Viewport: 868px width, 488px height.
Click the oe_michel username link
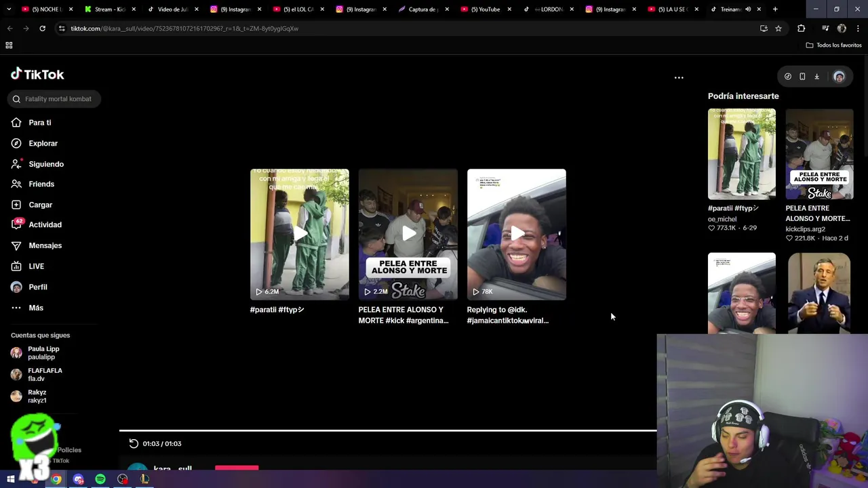point(722,219)
